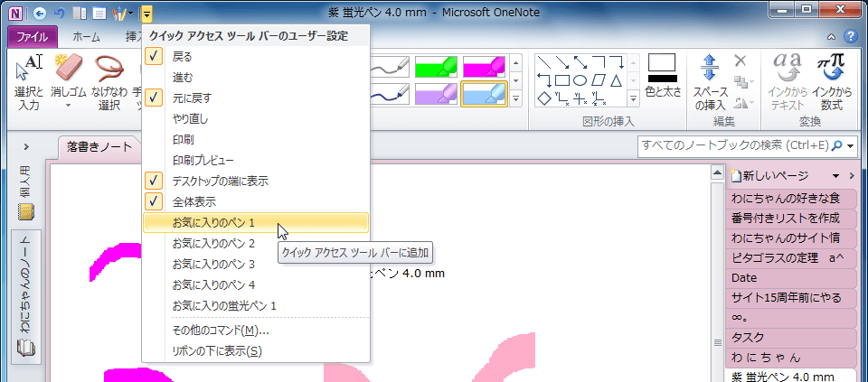
Task: Create a page with 新しいページ
Action: [x=770, y=176]
